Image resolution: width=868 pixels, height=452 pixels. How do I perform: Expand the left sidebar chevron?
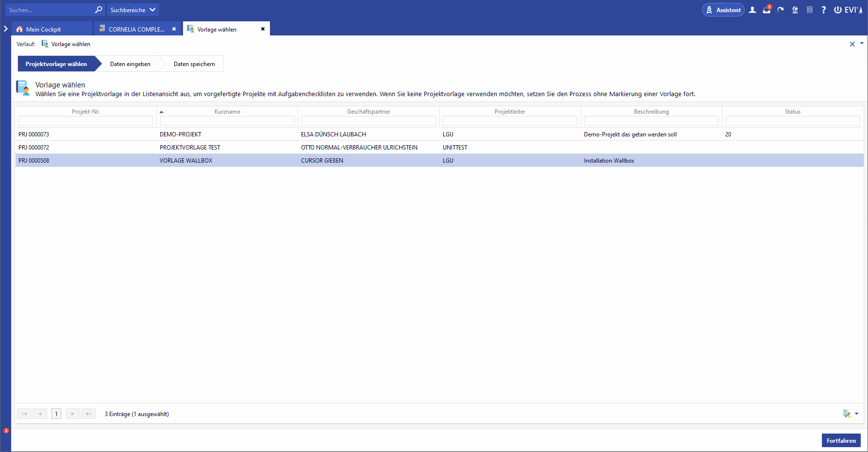[x=6, y=29]
